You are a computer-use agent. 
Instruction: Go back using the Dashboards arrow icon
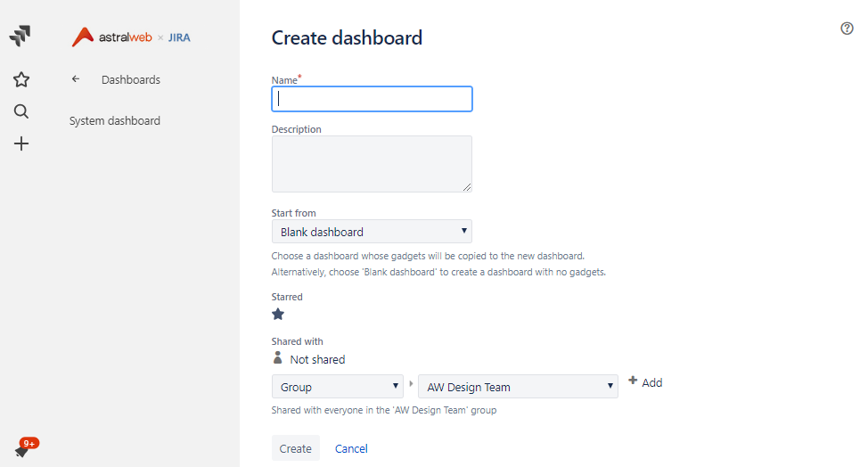tap(76, 79)
